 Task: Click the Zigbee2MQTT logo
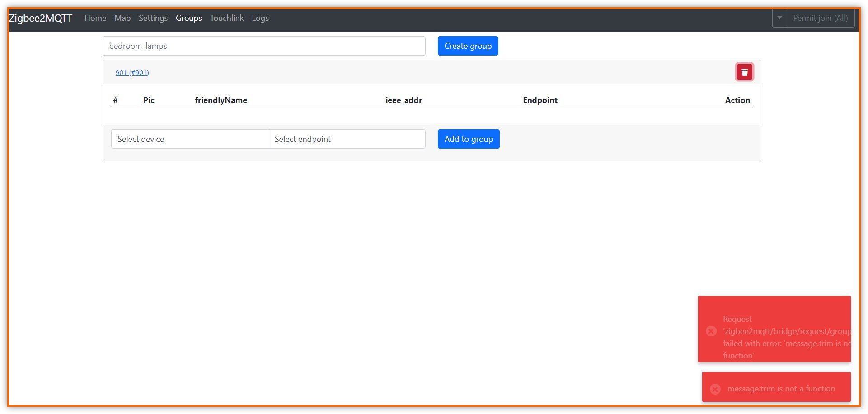(41, 18)
